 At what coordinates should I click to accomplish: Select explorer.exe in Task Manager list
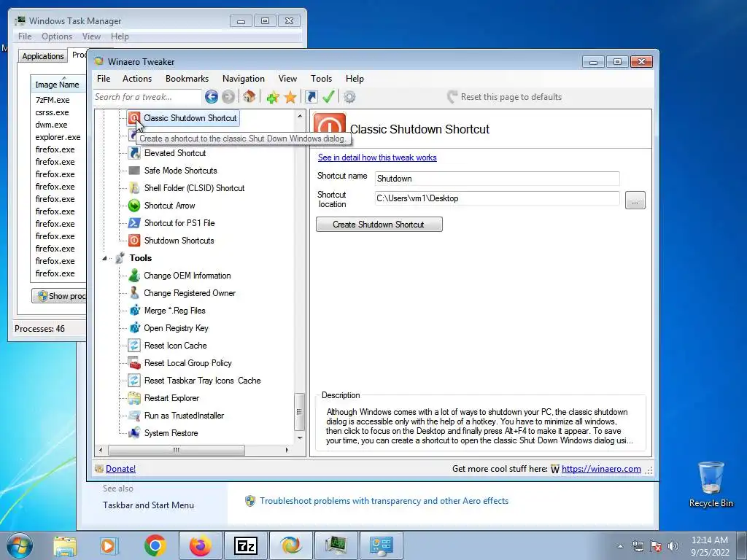pyautogui.click(x=58, y=137)
